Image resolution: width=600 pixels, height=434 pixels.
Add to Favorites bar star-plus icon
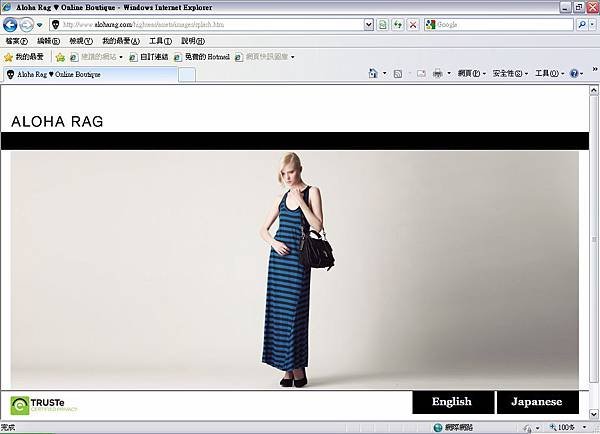click(x=60, y=57)
